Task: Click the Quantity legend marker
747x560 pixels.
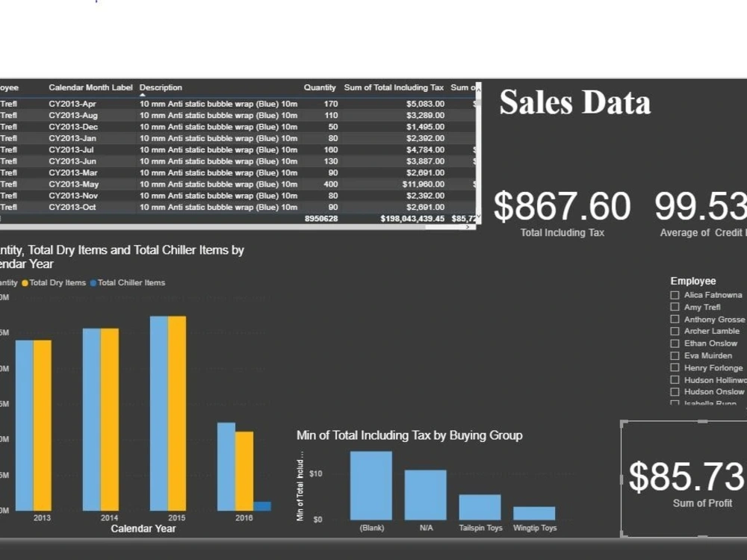Action: click(x=7, y=283)
